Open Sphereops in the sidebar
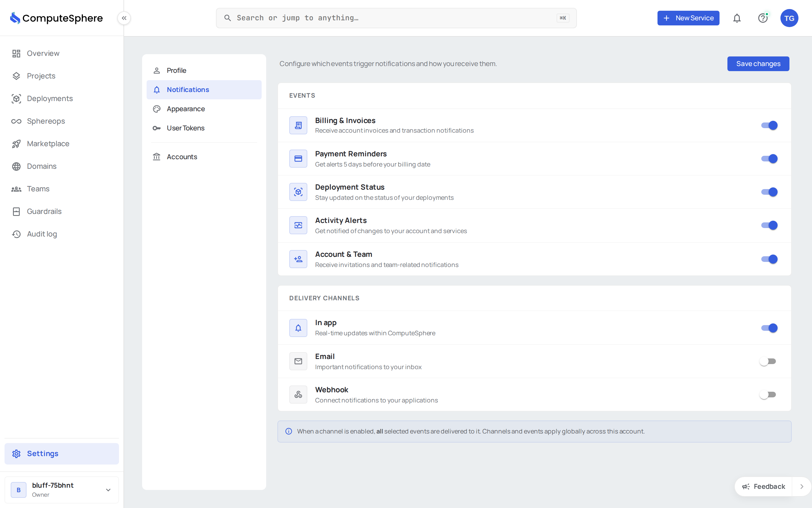 tap(62, 121)
